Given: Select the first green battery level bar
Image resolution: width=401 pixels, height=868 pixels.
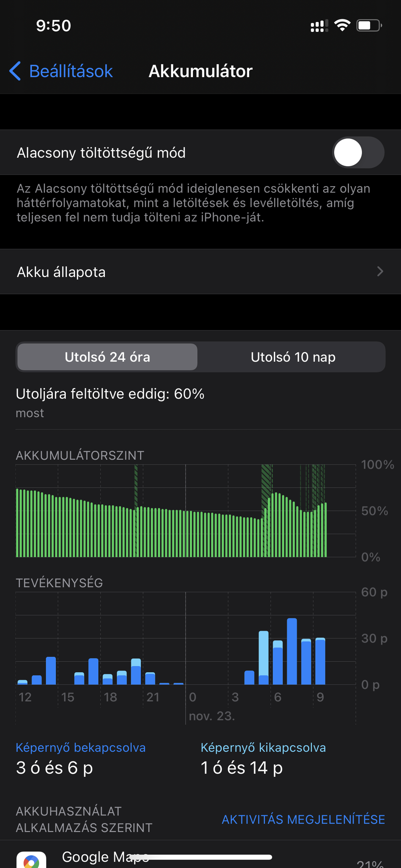Looking at the screenshot, I should [x=17, y=523].
